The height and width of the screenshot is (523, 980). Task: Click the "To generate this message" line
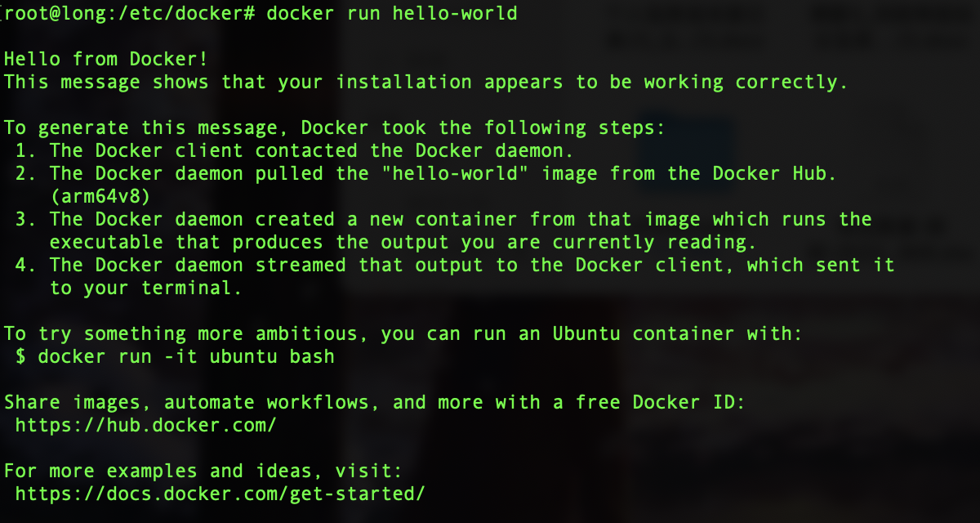pos(335,127)
